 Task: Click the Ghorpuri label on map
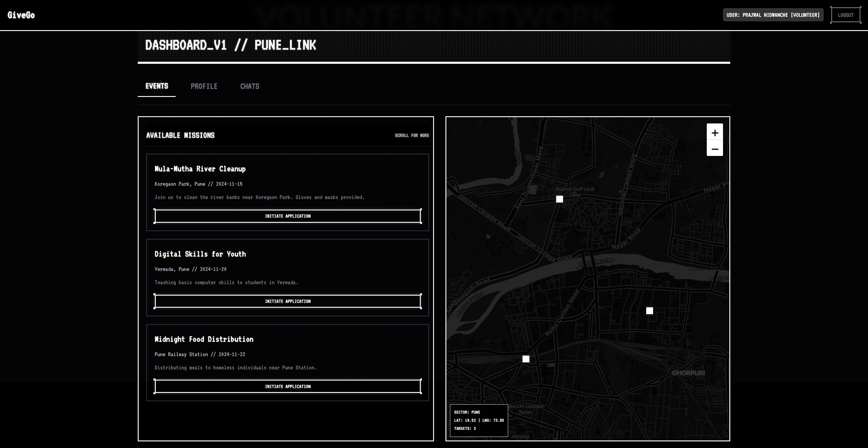pos(688,373)
